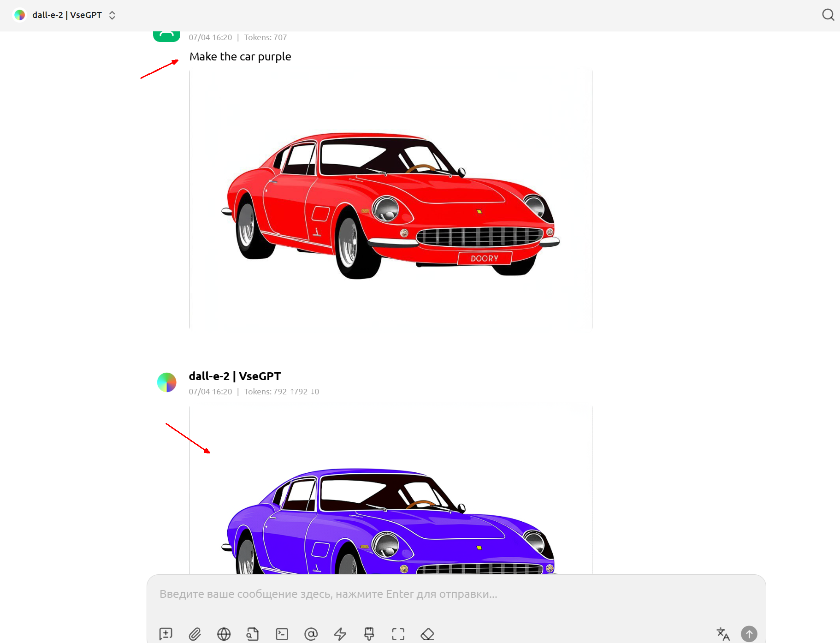This screenshot has width=840, height=643.
Task: Click the ↑792 input token count
Action: click(299, 392)
